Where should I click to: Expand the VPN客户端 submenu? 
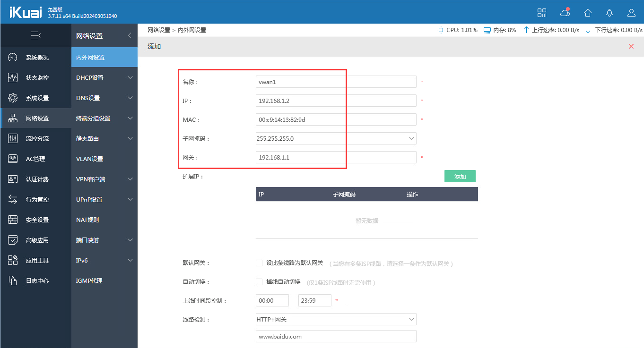104,178
